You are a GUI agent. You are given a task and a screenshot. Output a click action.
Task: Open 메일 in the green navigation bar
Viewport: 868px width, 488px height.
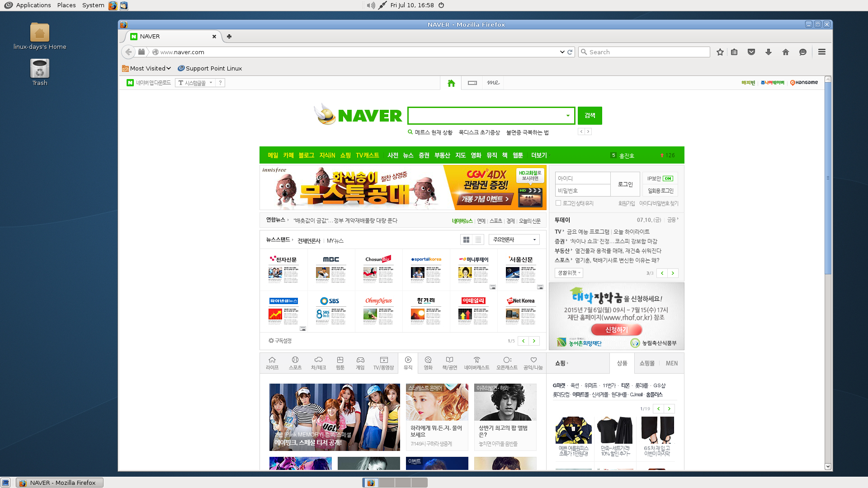pos(273,155)
